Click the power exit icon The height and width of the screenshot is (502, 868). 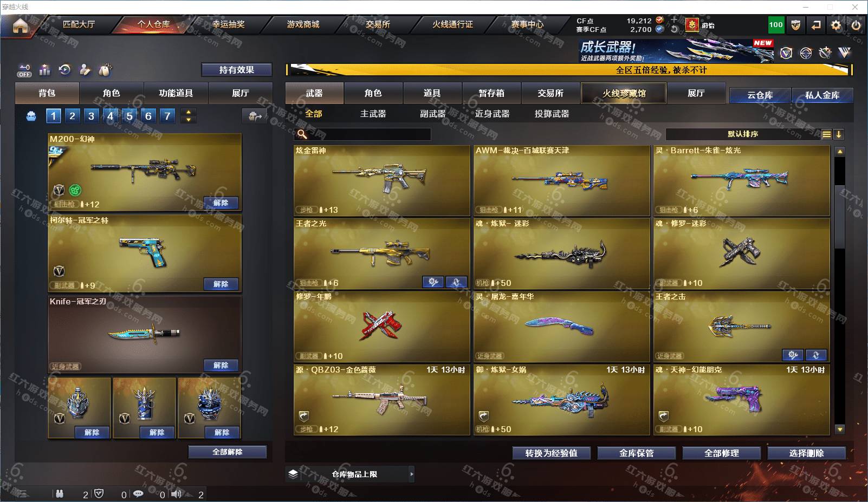click(856, 25)
